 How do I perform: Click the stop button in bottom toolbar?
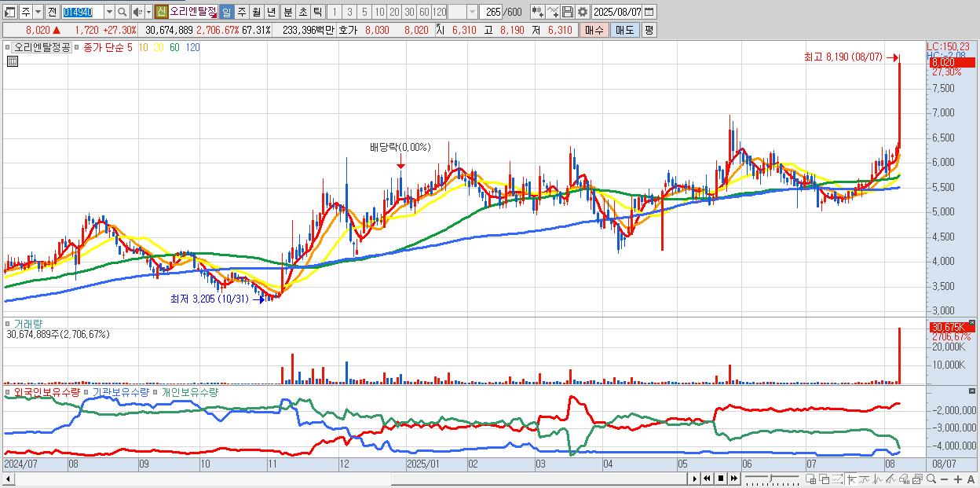pos(721,479)
